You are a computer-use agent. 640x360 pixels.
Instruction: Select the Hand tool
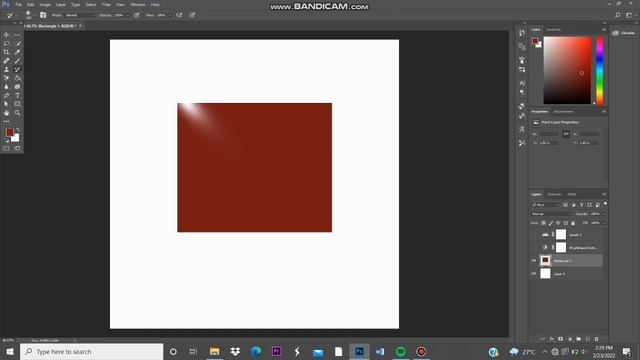click(6, 113)
